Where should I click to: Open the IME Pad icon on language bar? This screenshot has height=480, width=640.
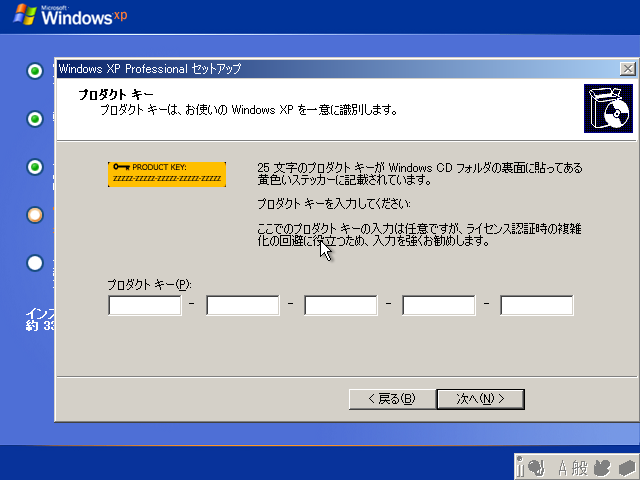point(602,468)
